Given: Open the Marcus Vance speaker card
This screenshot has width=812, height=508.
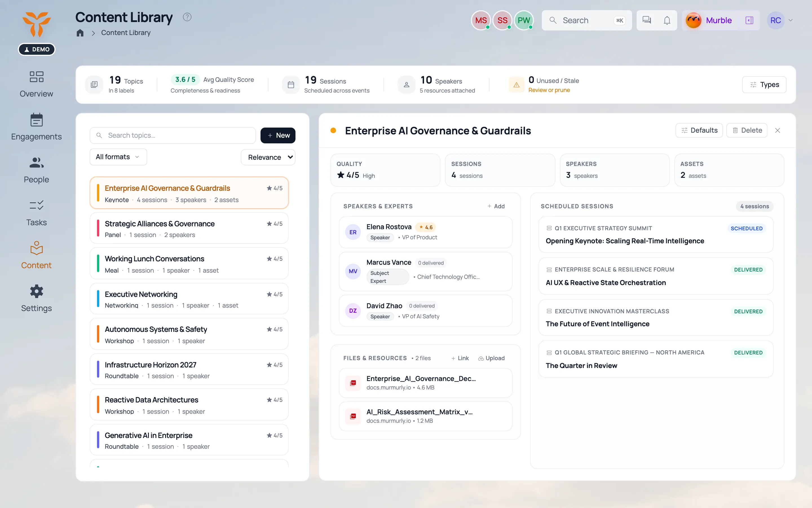Looking at the screenshot, I should click(425, 271).
